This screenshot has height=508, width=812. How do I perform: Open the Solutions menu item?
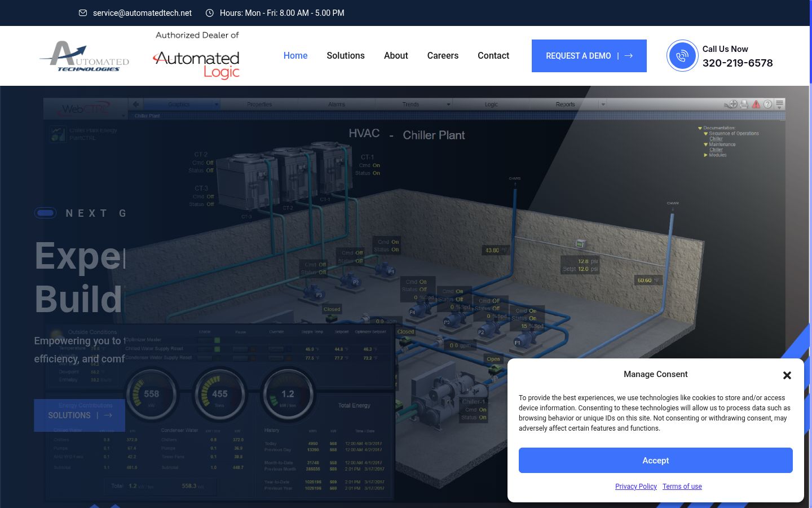[x=346, y=55]
